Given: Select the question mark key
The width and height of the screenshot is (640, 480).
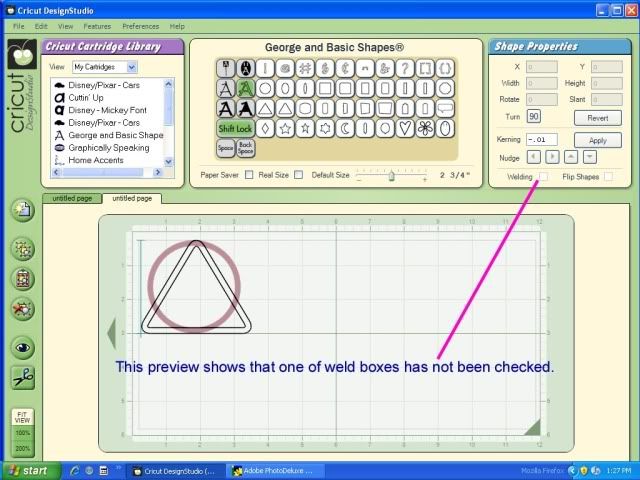Looking at the screenshot, I should 405,69.
